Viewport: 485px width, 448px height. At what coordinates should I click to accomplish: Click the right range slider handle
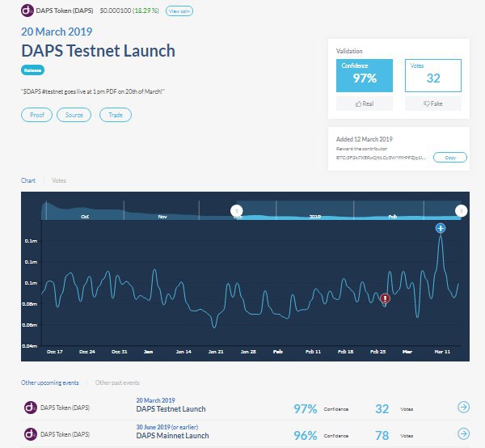point(462,211)
